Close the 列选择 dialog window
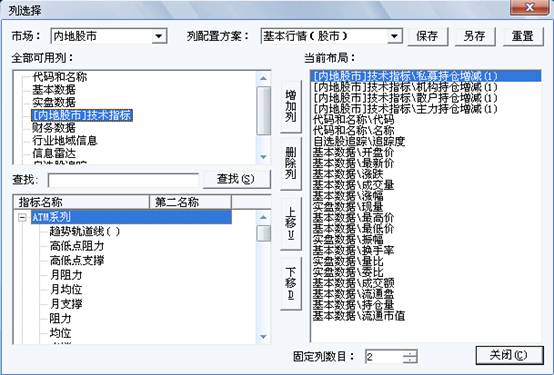554x375 pixels. [x=529, y=7]
